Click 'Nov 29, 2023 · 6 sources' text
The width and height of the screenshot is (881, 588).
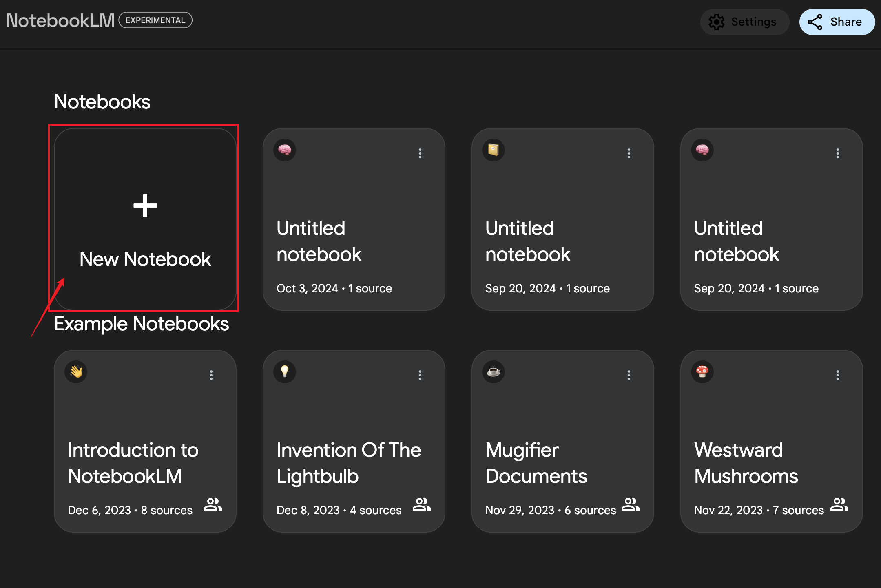click(x=551, y=510)
